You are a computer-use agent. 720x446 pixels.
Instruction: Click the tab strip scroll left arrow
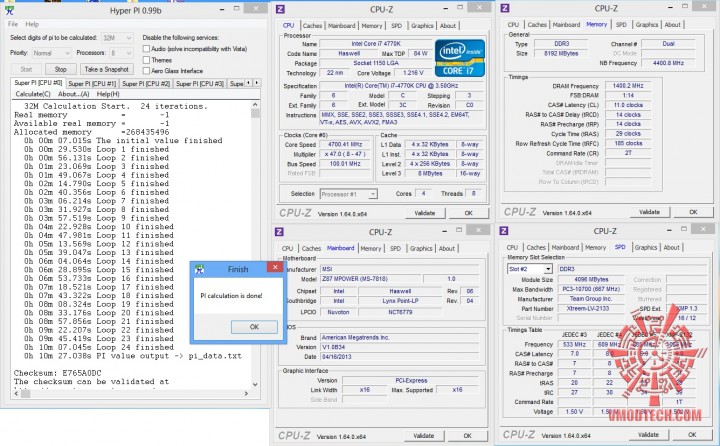point(249,83)
